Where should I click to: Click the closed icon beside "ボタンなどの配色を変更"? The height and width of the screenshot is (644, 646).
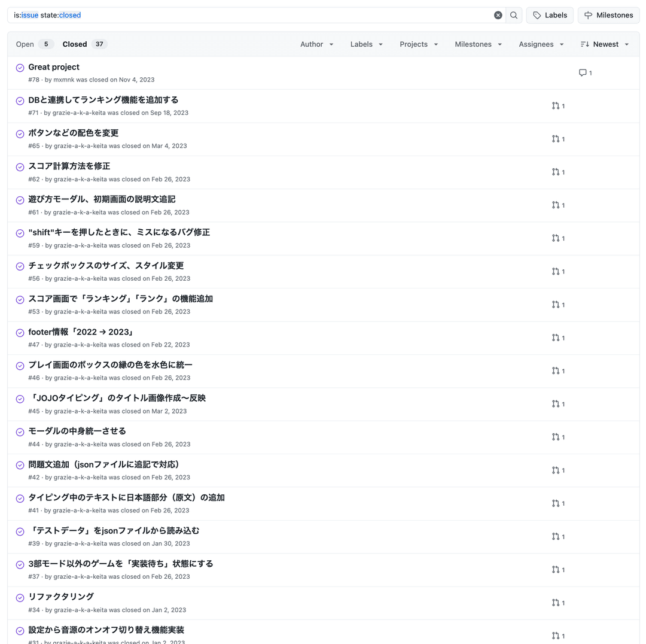pyautogui.click(x=20, y=133)
